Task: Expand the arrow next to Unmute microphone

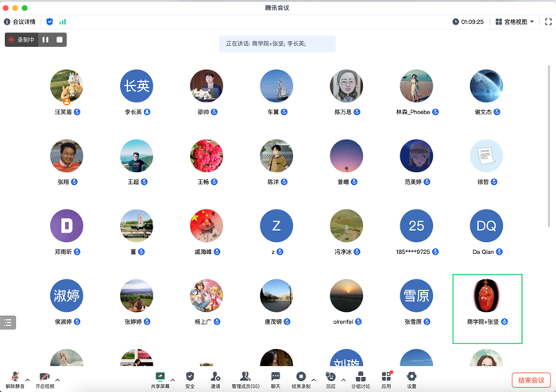Action: pos(28,380)
